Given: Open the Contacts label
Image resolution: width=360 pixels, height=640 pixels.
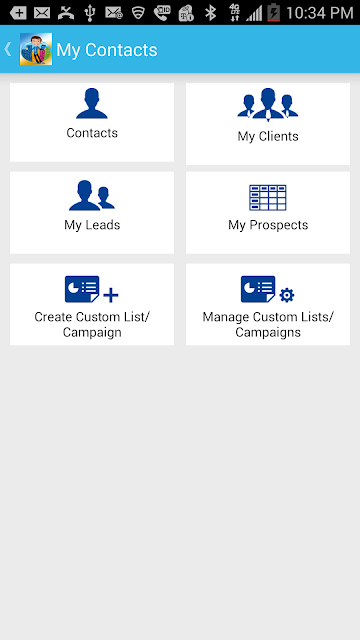Looking at the screenshot, I should tap(92, 133).
